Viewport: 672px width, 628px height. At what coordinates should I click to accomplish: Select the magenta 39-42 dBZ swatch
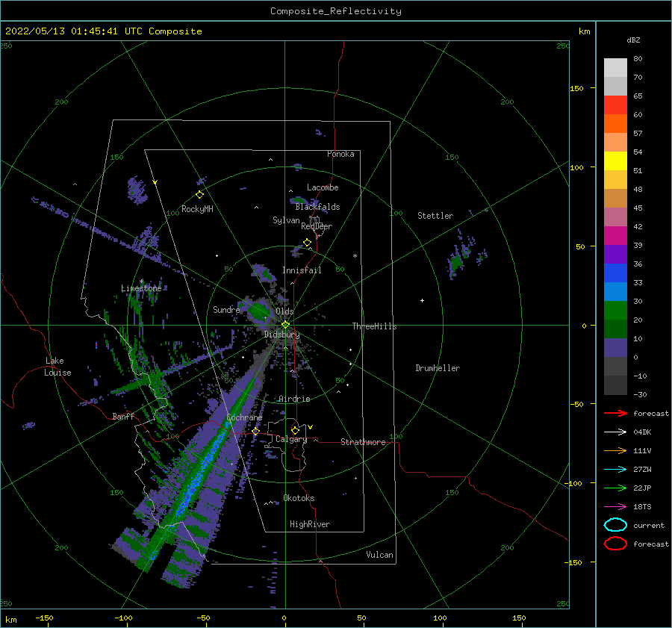click(x=615, y=235)
